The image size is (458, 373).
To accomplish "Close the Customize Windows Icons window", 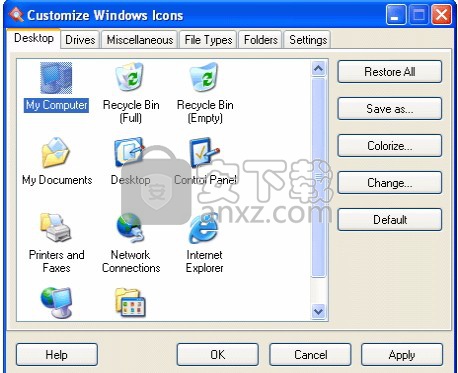I will coord(442,15).
